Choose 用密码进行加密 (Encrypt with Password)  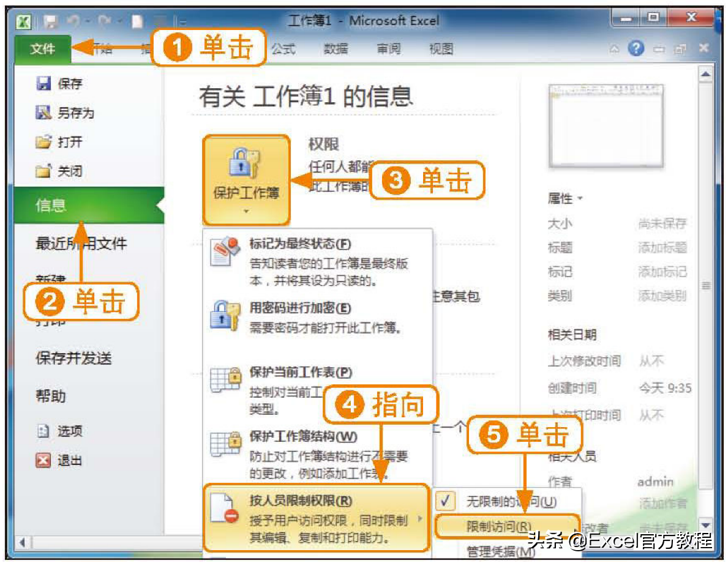coord(318,318)
